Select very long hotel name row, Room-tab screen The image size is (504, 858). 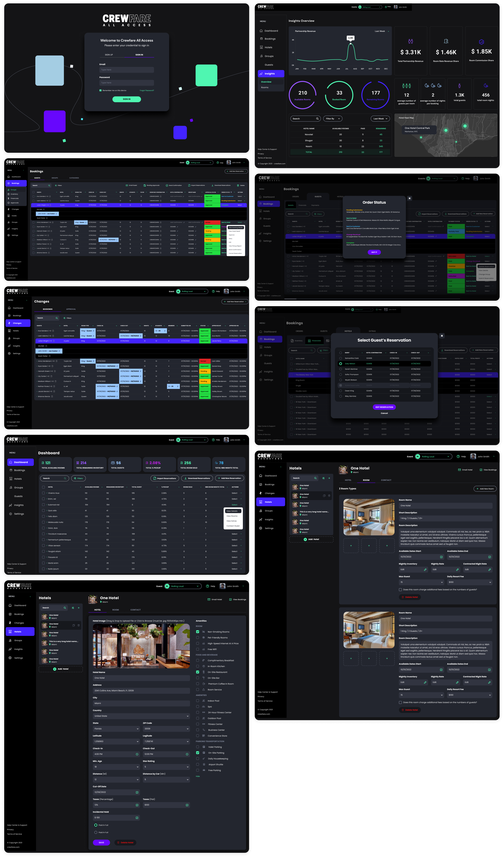[311, 513]
